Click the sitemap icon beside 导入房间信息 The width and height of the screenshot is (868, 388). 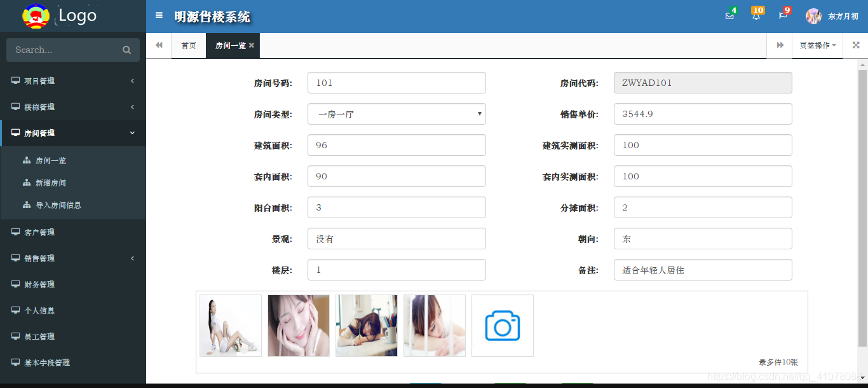point(27,205)
